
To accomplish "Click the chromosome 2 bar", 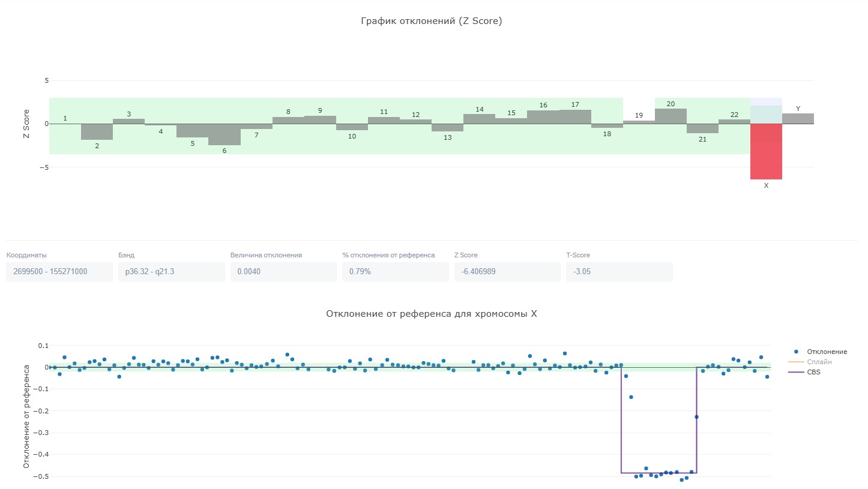I will click(x=97, y=132).
